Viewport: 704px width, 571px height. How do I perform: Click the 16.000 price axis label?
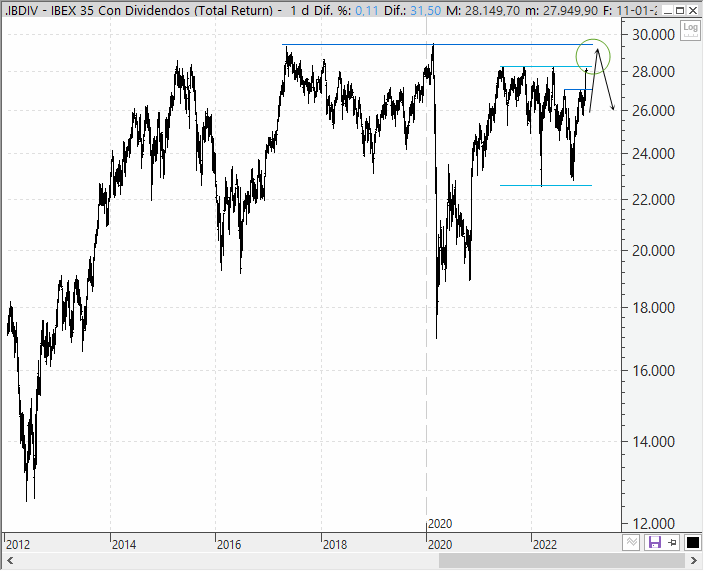click(x=653, y=370)
